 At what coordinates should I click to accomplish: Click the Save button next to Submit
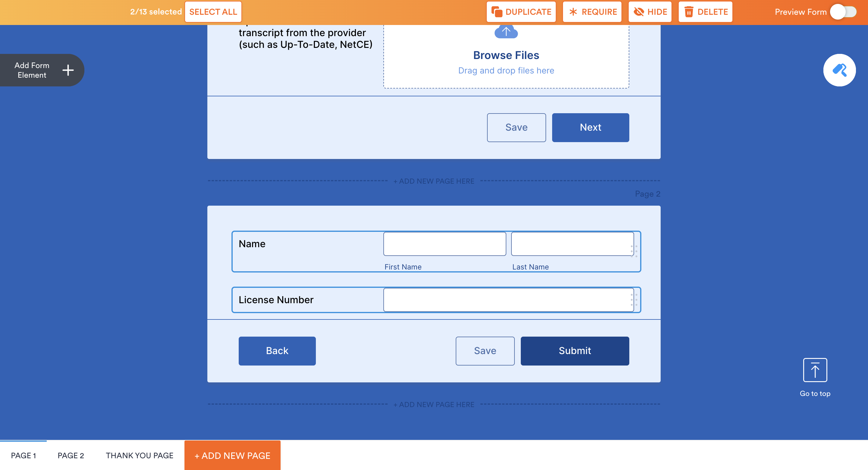coord(485,351)
